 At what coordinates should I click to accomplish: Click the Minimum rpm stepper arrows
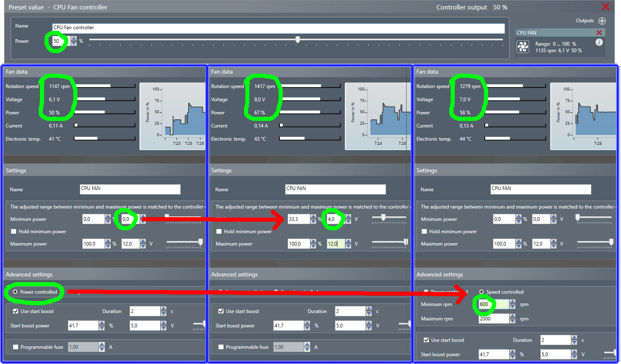click(512, 304)
